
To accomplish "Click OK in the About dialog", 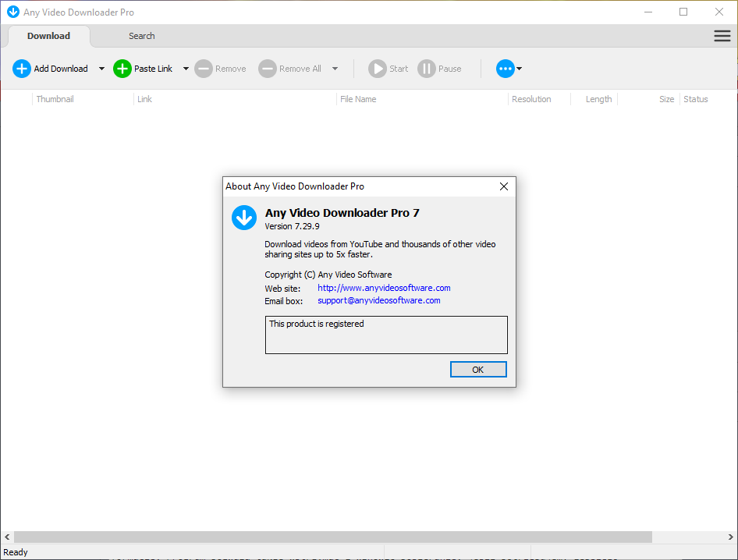I will [478, 370].
